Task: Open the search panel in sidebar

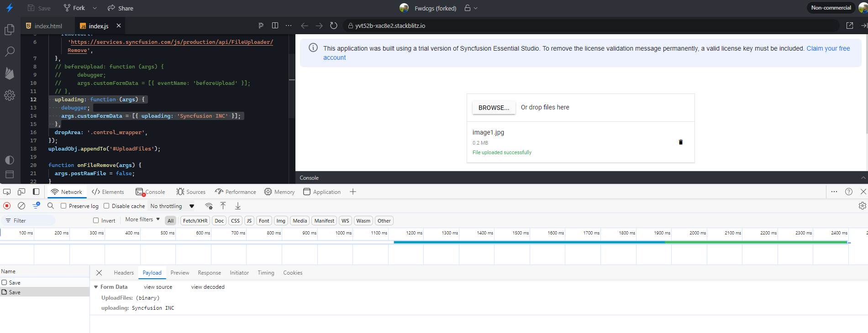Action: coord(10,52)
